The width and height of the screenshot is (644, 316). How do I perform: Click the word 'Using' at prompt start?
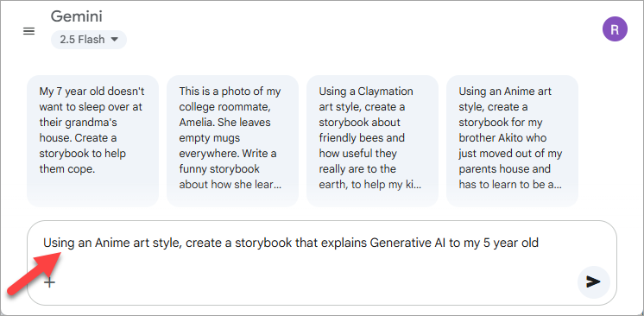(60, 243)
